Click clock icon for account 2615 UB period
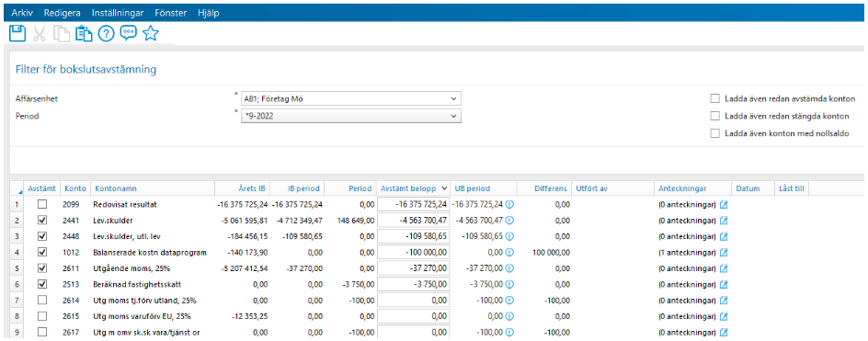868x341 pixels. point(509,316)
